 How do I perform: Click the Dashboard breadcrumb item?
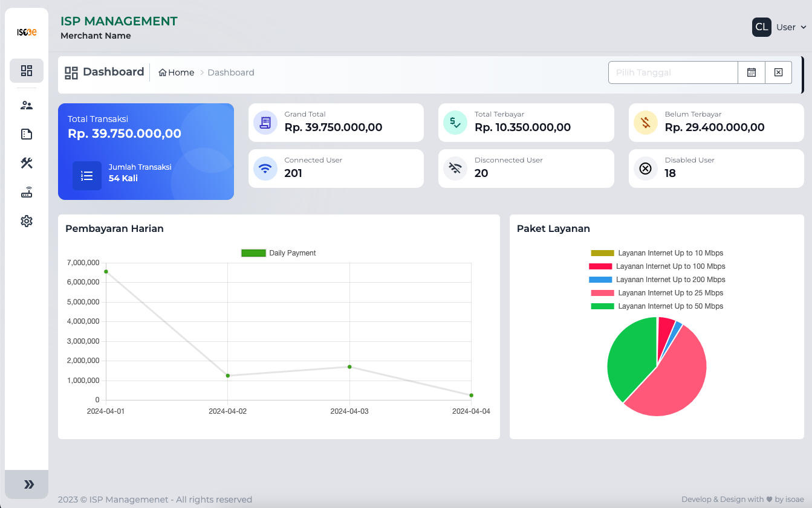coord(230,72)
